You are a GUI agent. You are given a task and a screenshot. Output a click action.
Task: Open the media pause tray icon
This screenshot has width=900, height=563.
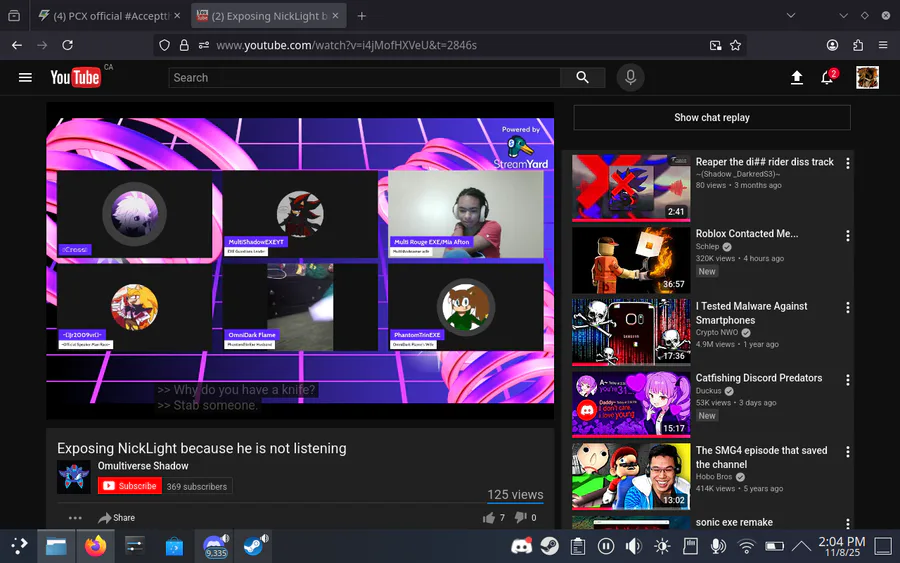pos(606,546)
